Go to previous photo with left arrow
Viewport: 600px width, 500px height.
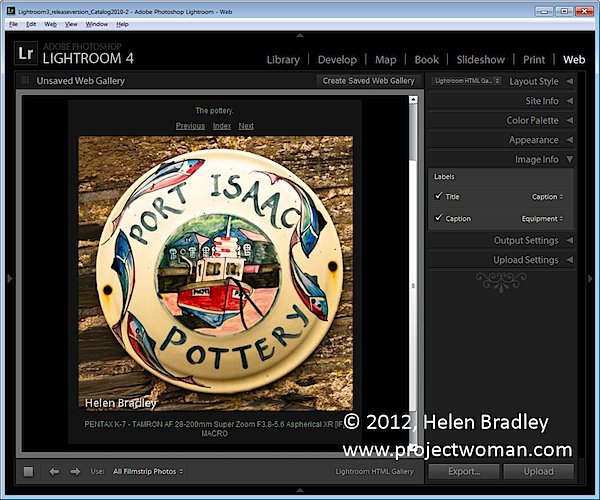54,471
